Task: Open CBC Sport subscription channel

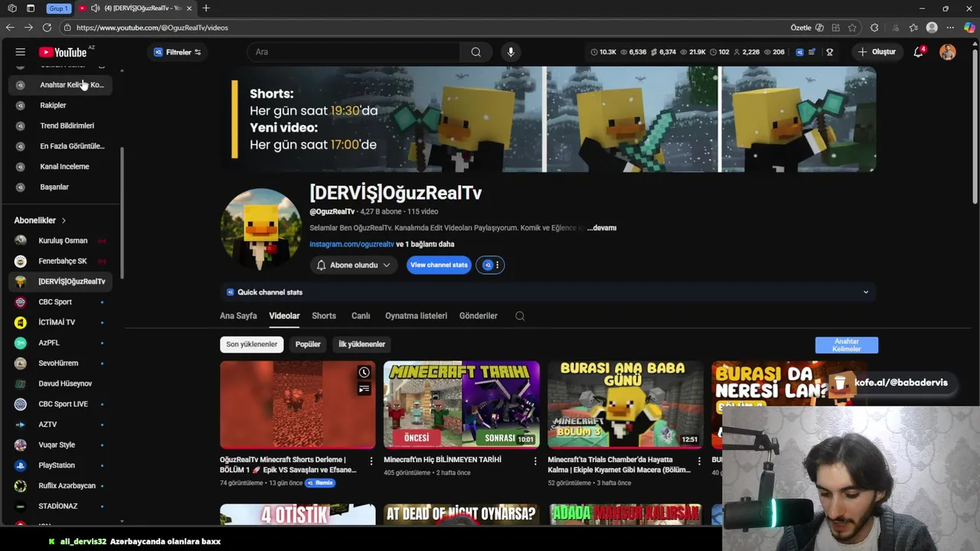Action: click(60, 302)
